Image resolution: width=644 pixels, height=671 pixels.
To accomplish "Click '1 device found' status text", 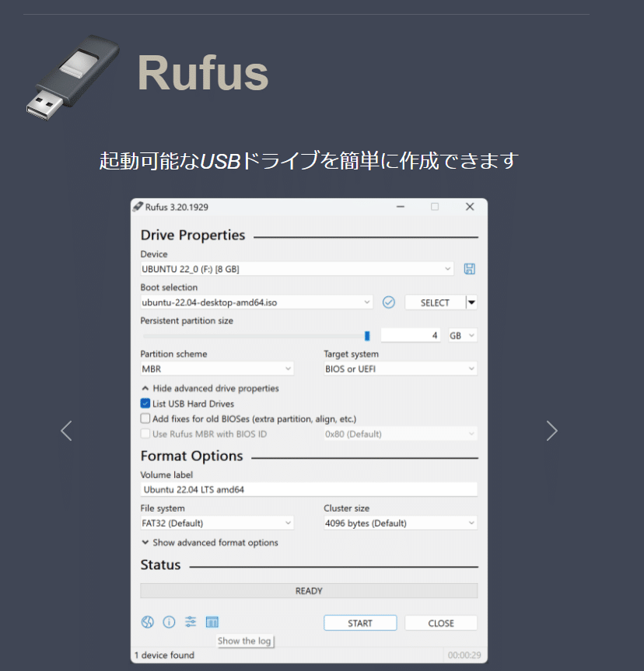I will pyautogui.click(x=164, y=655).
